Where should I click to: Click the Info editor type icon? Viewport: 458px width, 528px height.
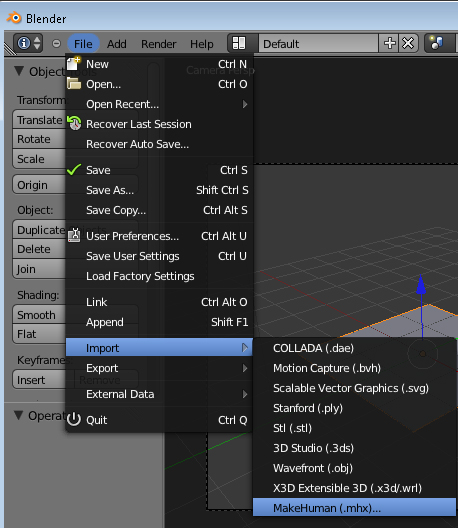(24, 43)
